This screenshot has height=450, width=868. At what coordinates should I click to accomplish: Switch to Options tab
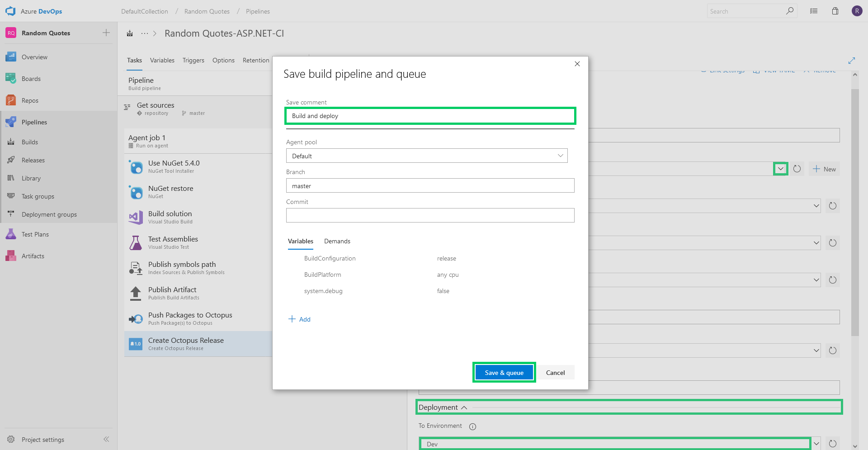click(223, 60)
